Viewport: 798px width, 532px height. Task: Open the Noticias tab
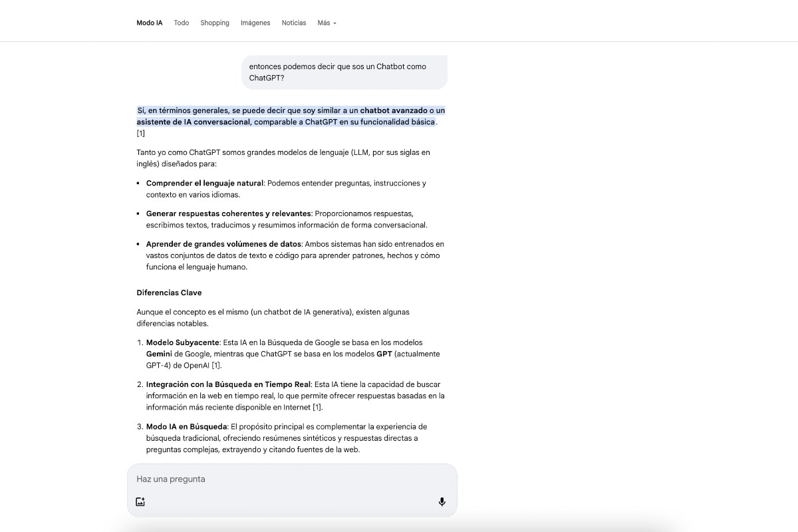(x=294, y=23)
